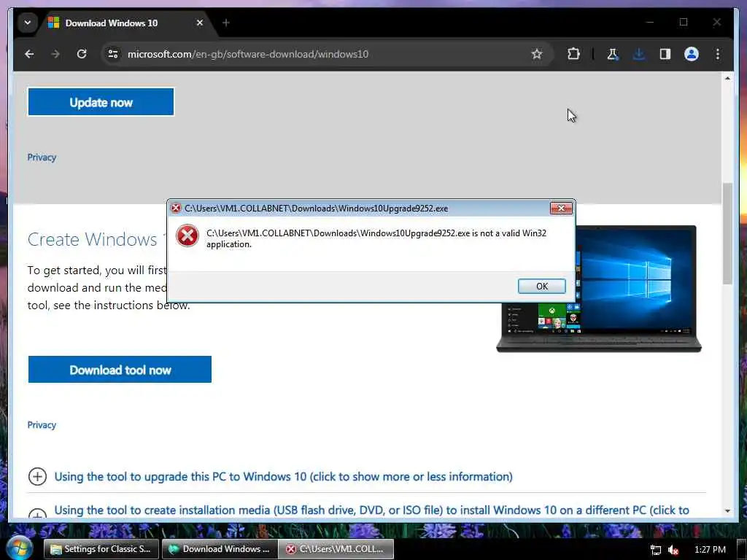The height and width of the screenshot is (560, 747).
Task: Open the Privacy link below Update now
Action: click(42, 157)
